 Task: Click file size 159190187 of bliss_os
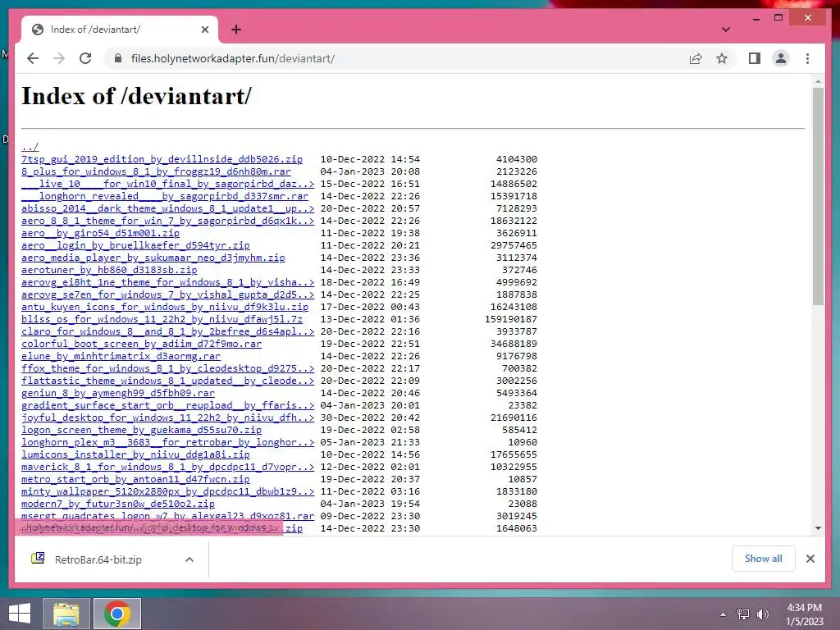[x=510, y=319]
